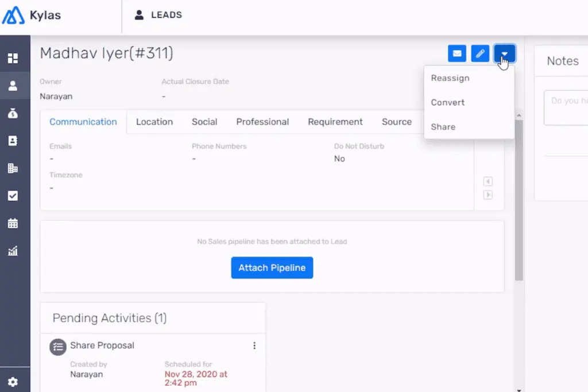Viewport: 588px width, 392px height.
Task: Click the main panel vertical scrollbar
Action: click(x=519, y=200)
